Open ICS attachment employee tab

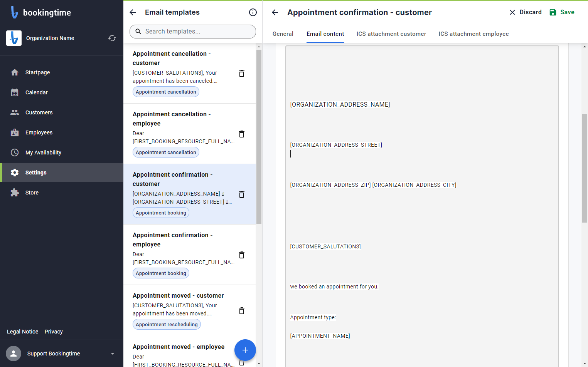473,34
